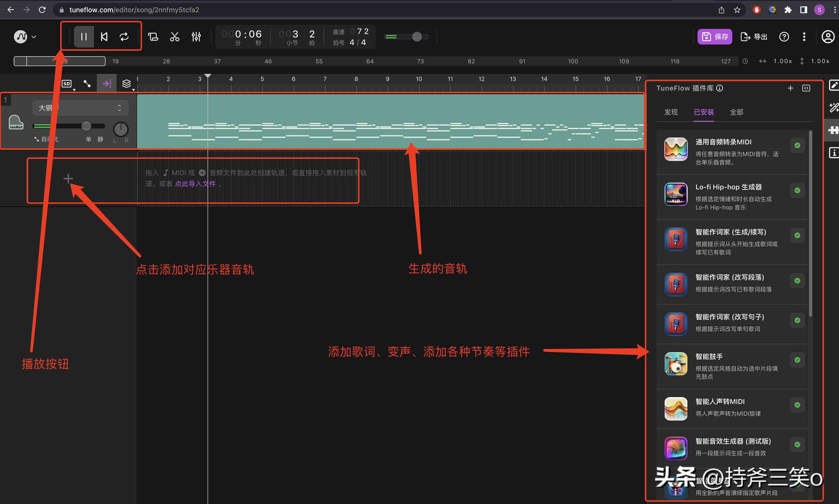Click the playhead marker on the ruler

click(208, 75)
